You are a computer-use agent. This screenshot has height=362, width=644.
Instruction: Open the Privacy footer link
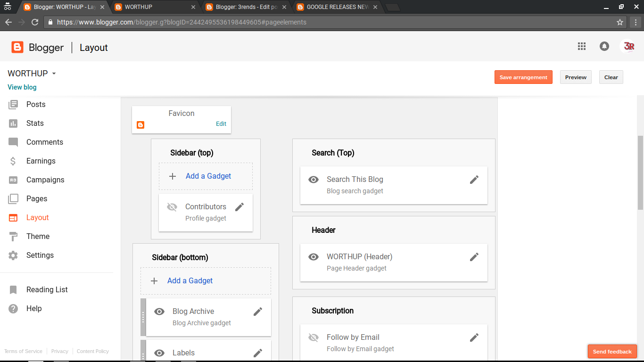tap(60, 351)
